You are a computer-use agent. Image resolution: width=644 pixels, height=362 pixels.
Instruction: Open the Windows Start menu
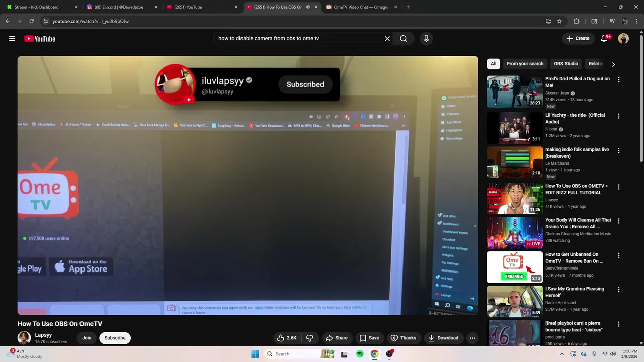tap(255, 354)
